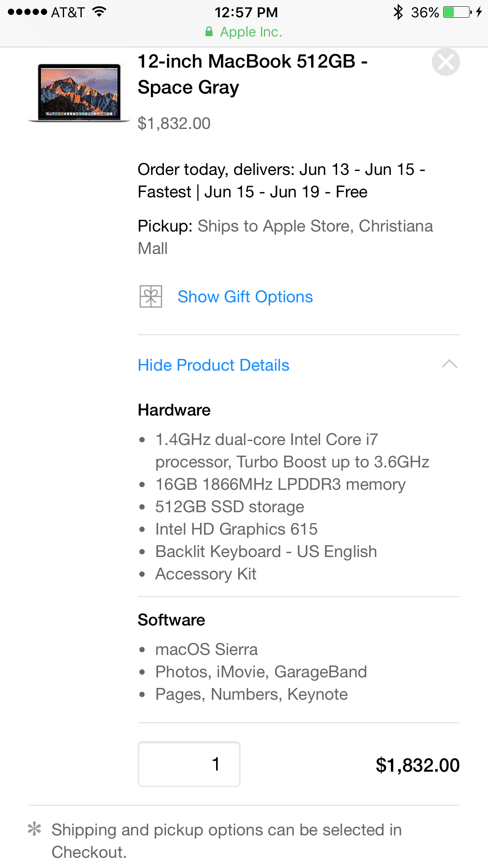Tap the green battery icon

(x=457, y=12)
